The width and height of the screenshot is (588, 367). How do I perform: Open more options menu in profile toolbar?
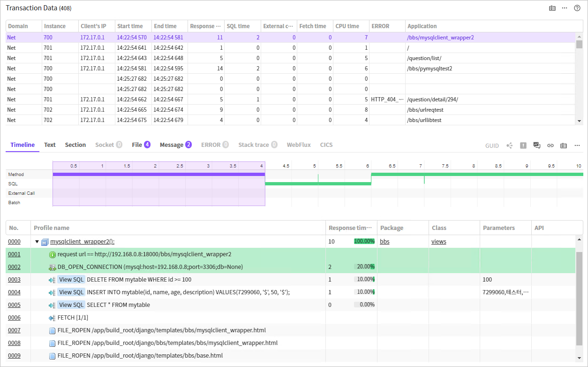[577, 145]
